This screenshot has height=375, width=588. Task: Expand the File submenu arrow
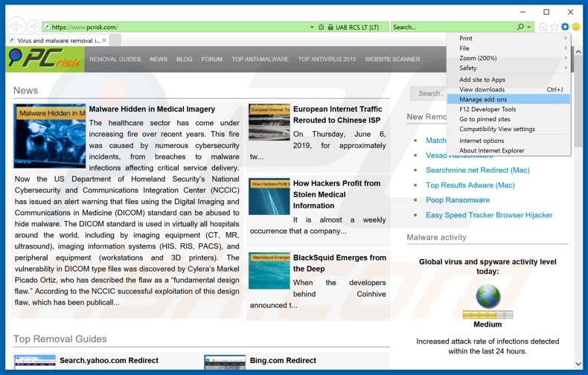point(566,48)
